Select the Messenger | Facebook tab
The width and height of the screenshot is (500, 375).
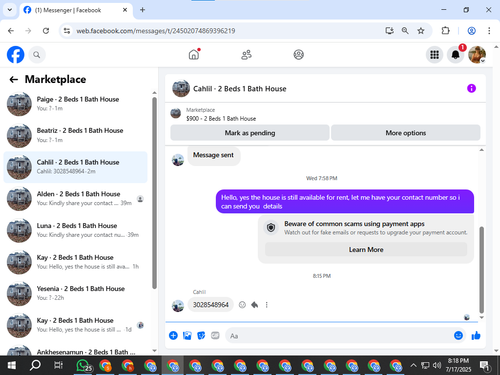pos(76,10)
